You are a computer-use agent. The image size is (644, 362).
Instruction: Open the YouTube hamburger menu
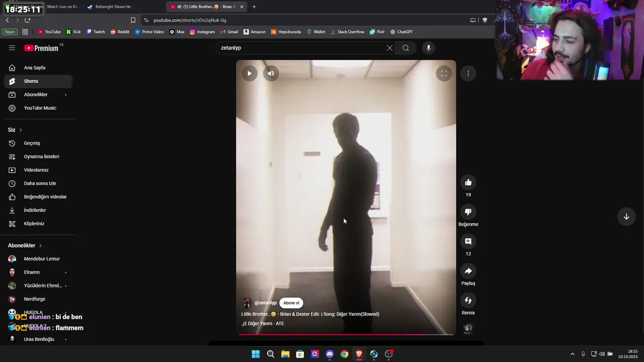pyautogui.click(x=12, y=48)
